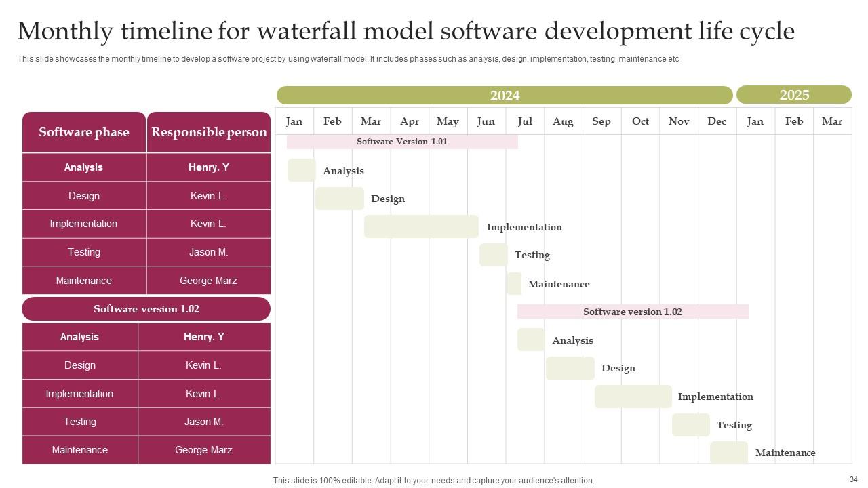Click the "This slide is 100% editable" footer
Image resolution: width=868 pixels, height=488 pixels.
point(433,481)
